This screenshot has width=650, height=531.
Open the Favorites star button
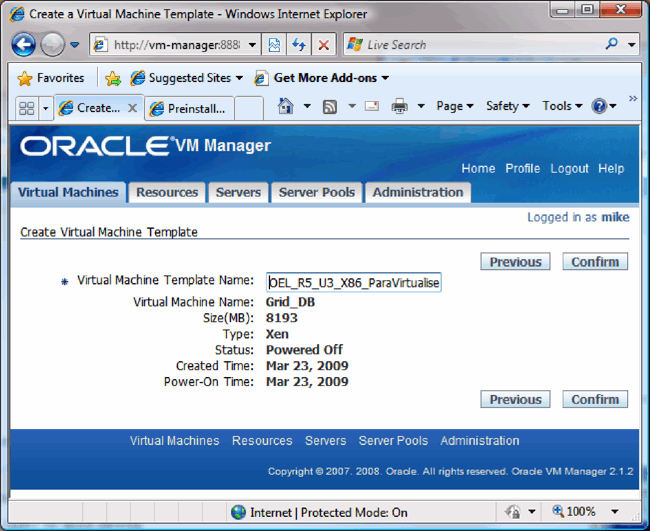pos(50,78)
